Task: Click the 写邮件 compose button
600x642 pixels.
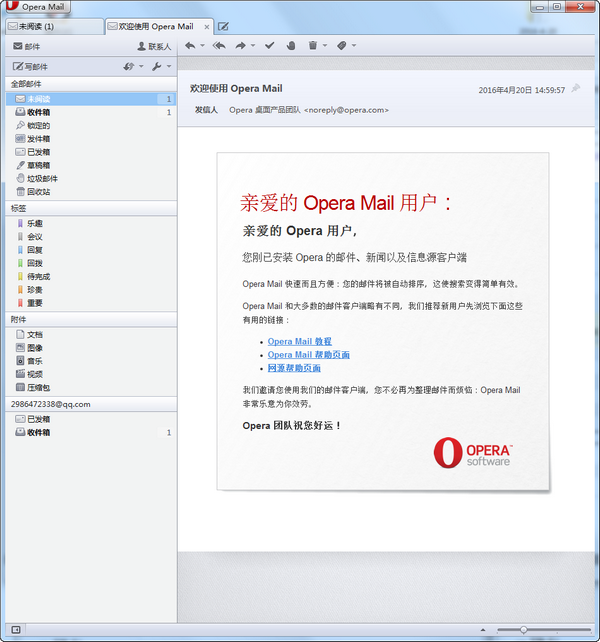Action: [x=30, y=66]
